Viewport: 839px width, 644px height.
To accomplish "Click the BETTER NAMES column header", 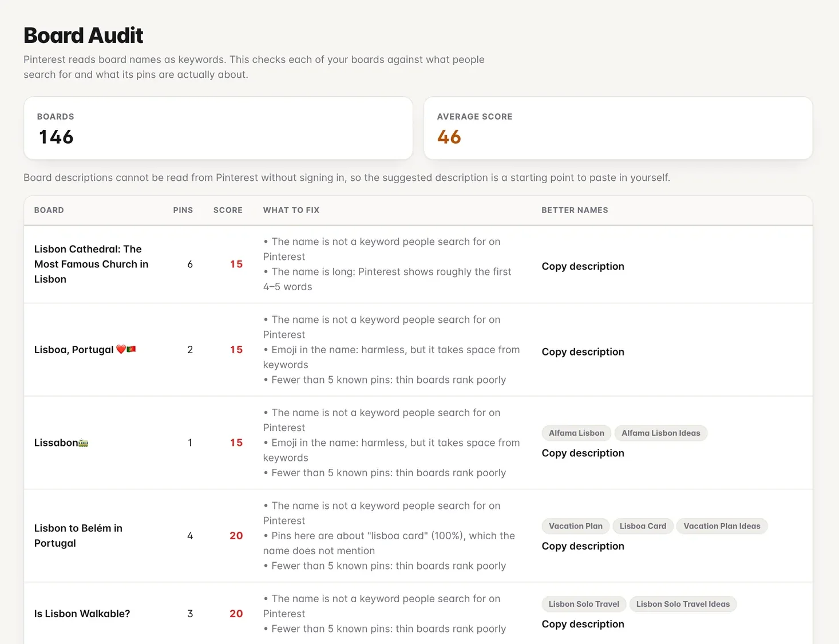I will (575, 210).
